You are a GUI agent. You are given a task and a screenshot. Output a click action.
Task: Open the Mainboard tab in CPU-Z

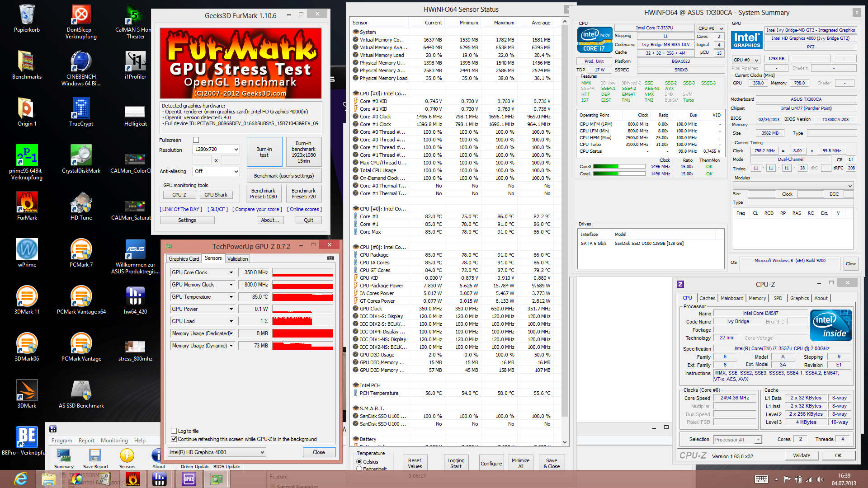[x=731, y=298]
